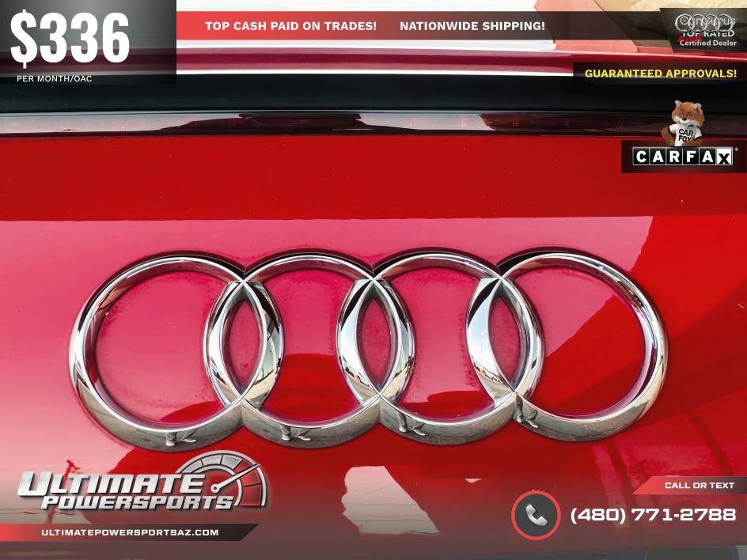
Task: Click the phone number (480) 771-2788
Action: click(653, 515)
